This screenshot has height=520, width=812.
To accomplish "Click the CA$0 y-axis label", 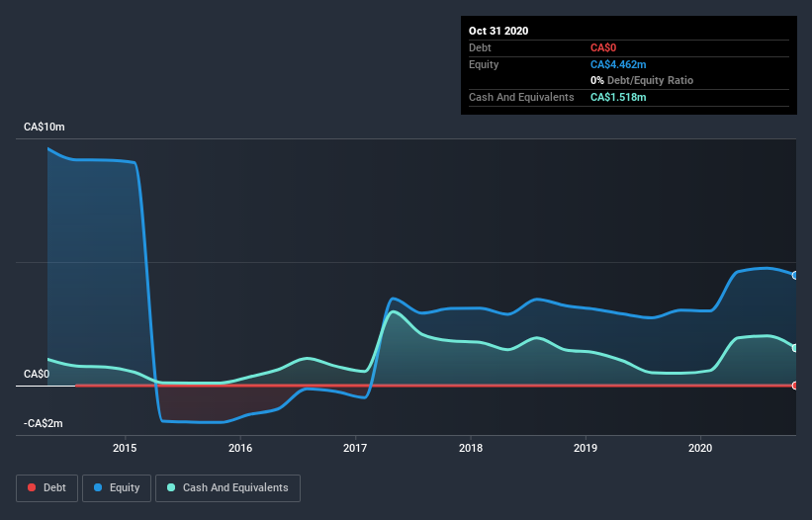I will tap(37, 374).
